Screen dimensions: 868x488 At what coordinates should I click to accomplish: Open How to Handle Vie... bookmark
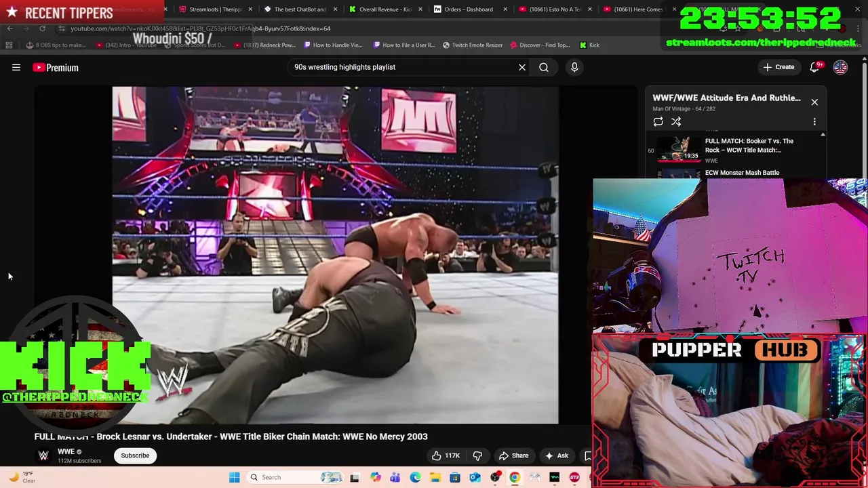333,45
